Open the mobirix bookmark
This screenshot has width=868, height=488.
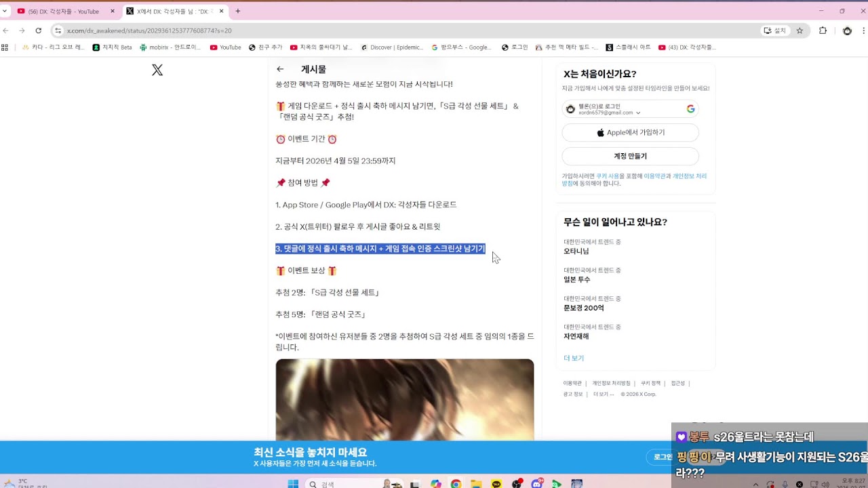coord(170,47)
